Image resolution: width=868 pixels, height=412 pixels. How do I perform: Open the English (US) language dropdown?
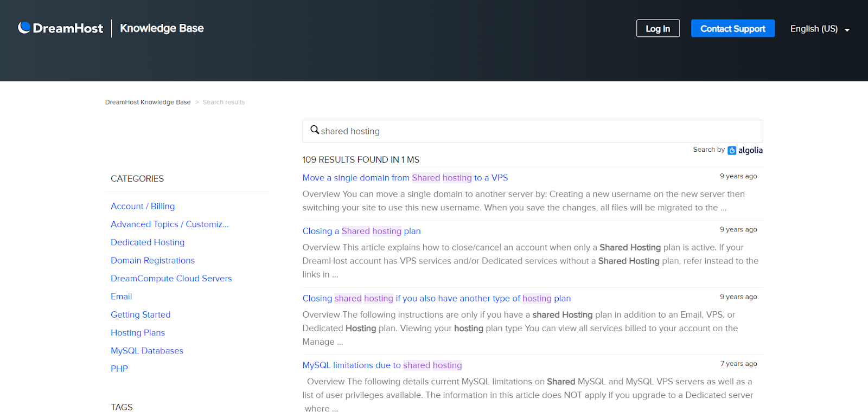click(x=820, y=29)
